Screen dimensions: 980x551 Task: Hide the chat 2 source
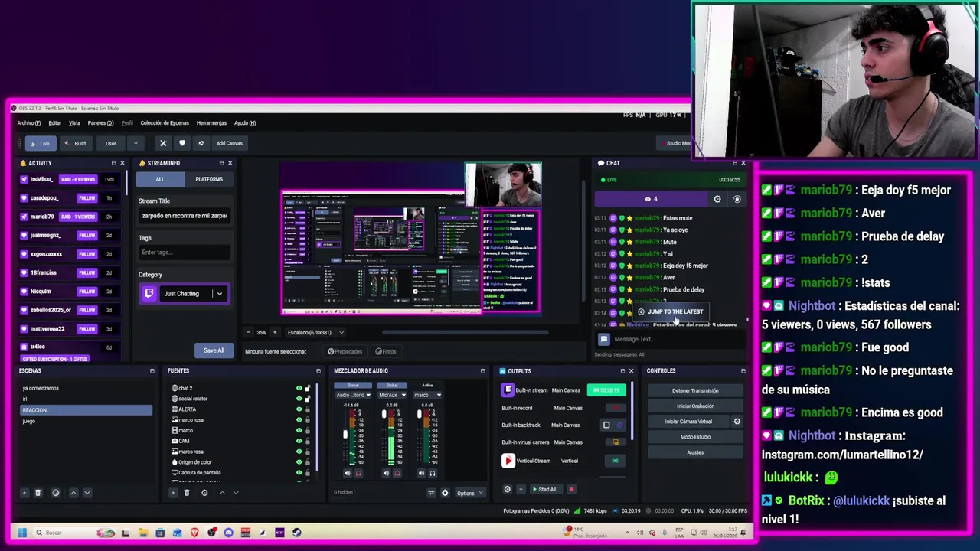(299, 388)
